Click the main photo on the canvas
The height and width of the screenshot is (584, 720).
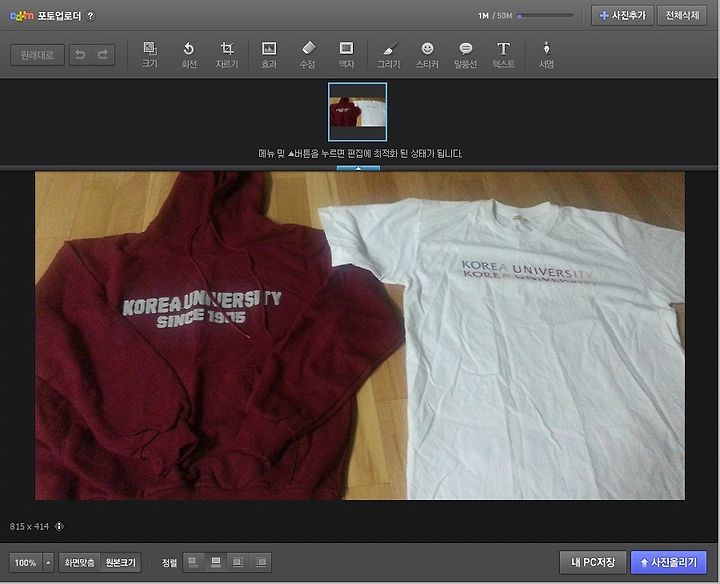tap(360, 335)
